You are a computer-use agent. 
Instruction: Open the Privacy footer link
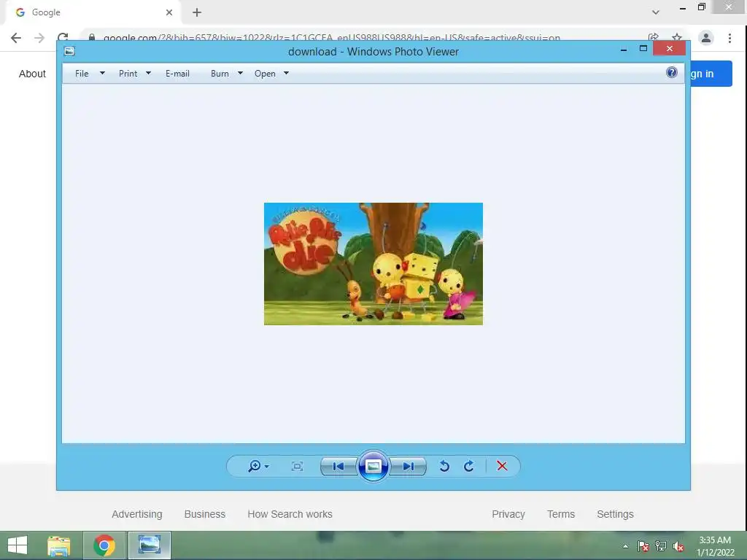(508, 514)
